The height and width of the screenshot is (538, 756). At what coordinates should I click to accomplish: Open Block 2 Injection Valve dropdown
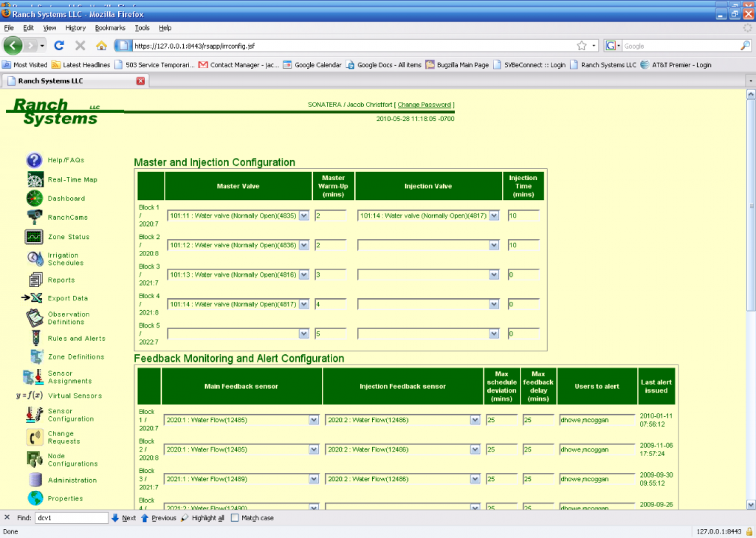tap(493, 245)
